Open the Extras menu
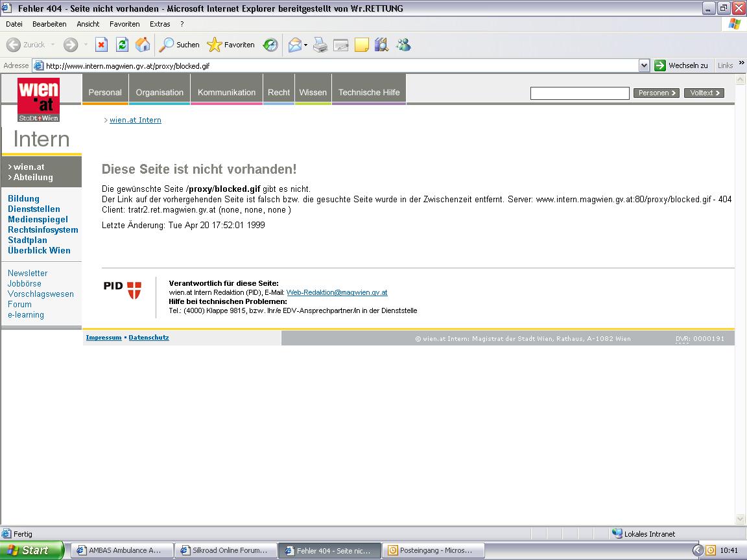747x560 pixels. (160, 24)
